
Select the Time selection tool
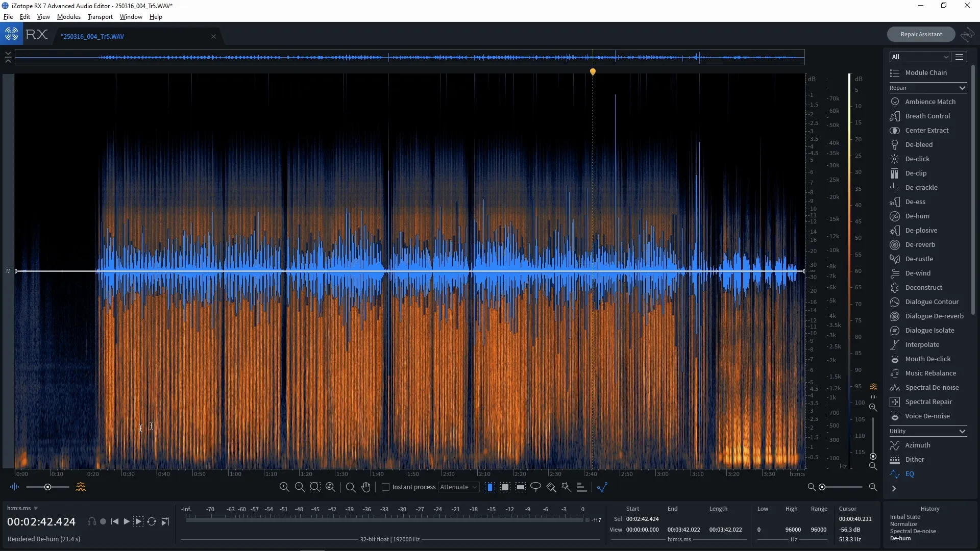tap(491, 487)
